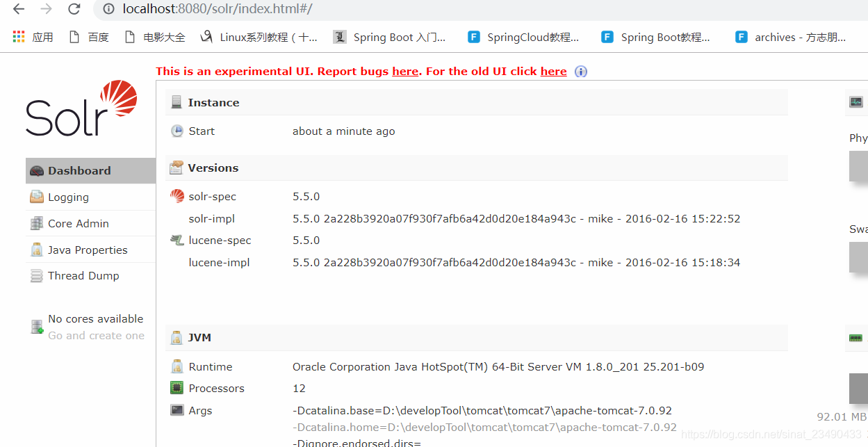This screenshot has width=868, height=447.
Task: Click the solr-spec sun icon
Action: coord(177,196)
